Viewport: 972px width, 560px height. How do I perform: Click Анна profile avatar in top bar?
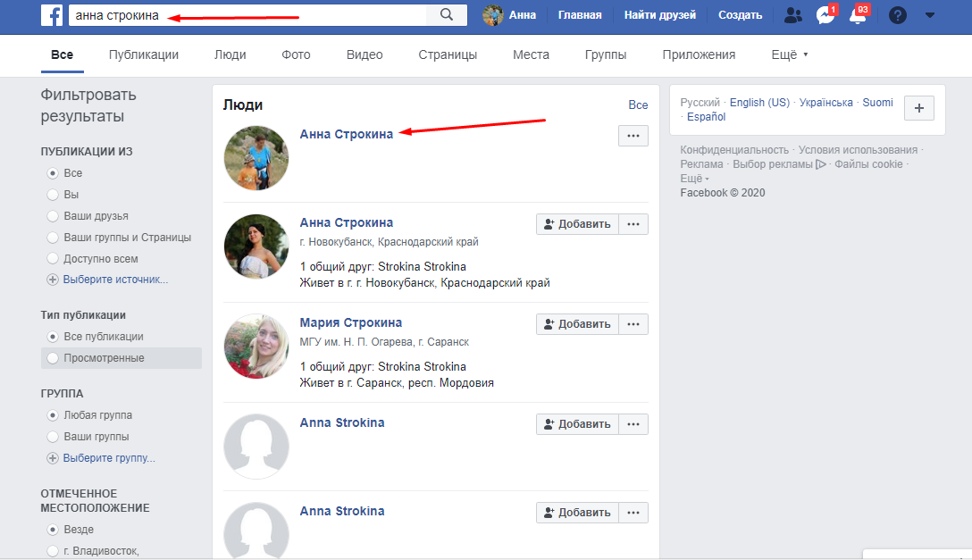tap(493, 15)
